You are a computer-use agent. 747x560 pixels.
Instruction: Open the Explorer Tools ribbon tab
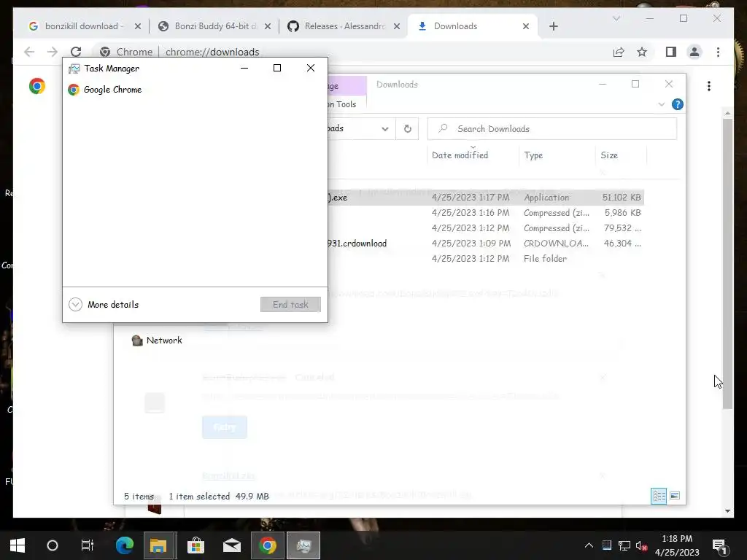[x=347, y=104]
